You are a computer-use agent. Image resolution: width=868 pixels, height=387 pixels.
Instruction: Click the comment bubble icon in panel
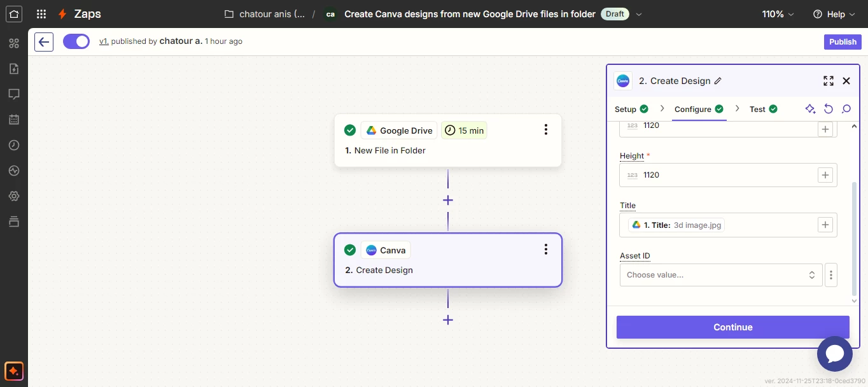[x=846, y=109]
